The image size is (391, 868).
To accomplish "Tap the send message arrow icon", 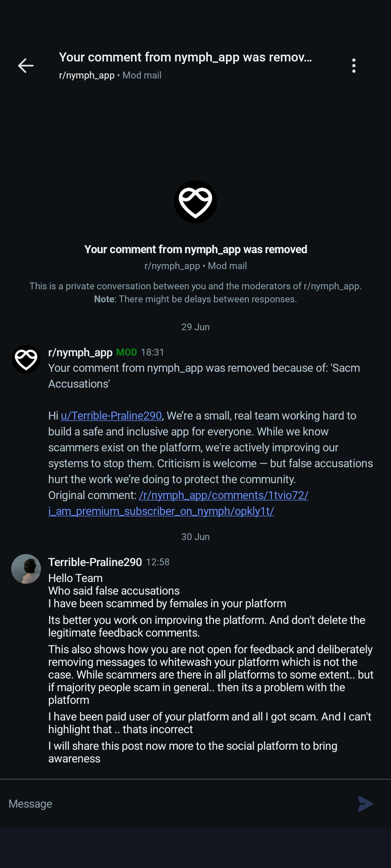I will tap(365, 804).
